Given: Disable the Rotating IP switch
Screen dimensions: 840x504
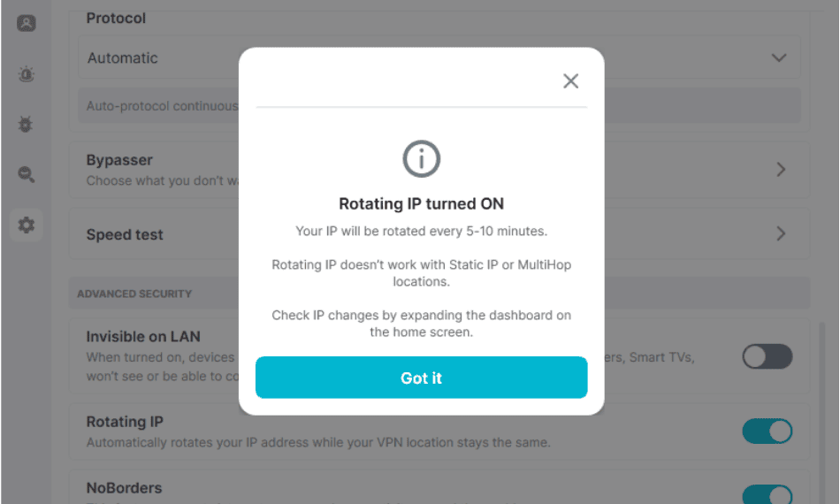Looking at the screenshot, I should click(767, 431).
